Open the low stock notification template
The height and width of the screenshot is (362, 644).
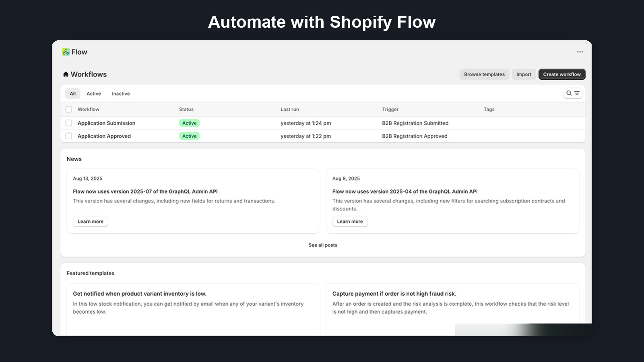pyautogui.click(x=140, y=294)
